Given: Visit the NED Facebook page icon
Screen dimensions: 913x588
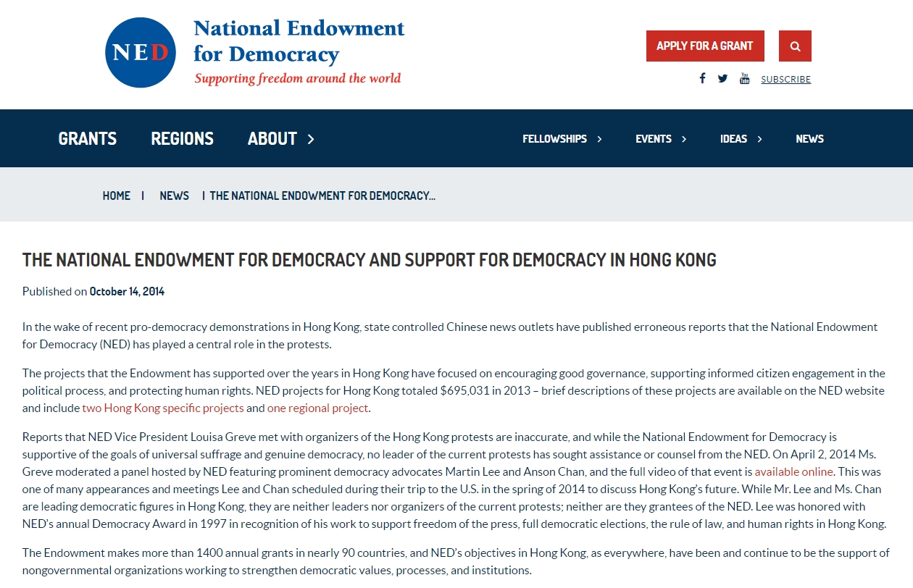Looking at the screenshot, I should pyautogui.click(x=702, y=78).
